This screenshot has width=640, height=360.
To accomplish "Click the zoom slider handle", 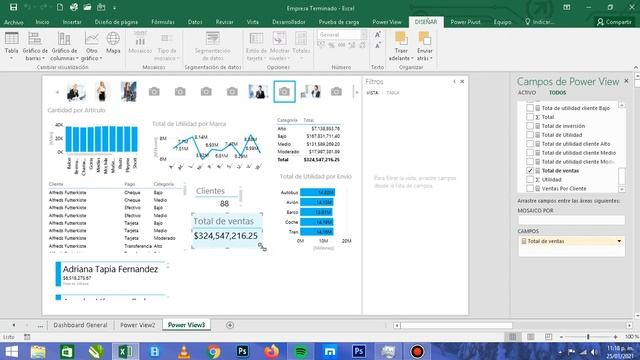I will [588, 337].
